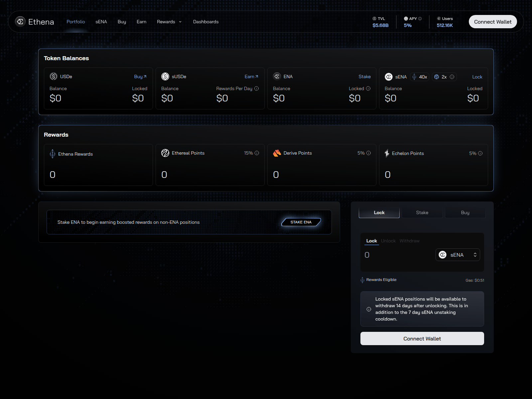This screenshot has height=399, width=532.
Task: Open the sENA token selector dropdown
Action: [458, 255]
